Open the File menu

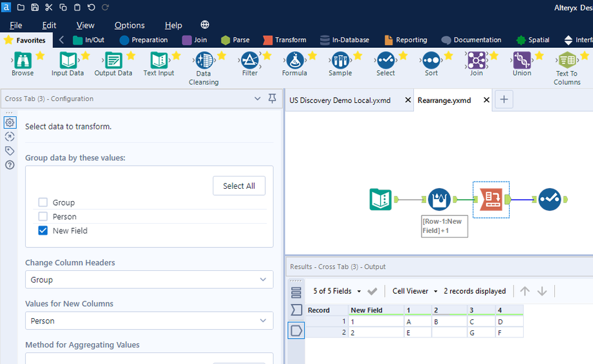tap(16, 25)
